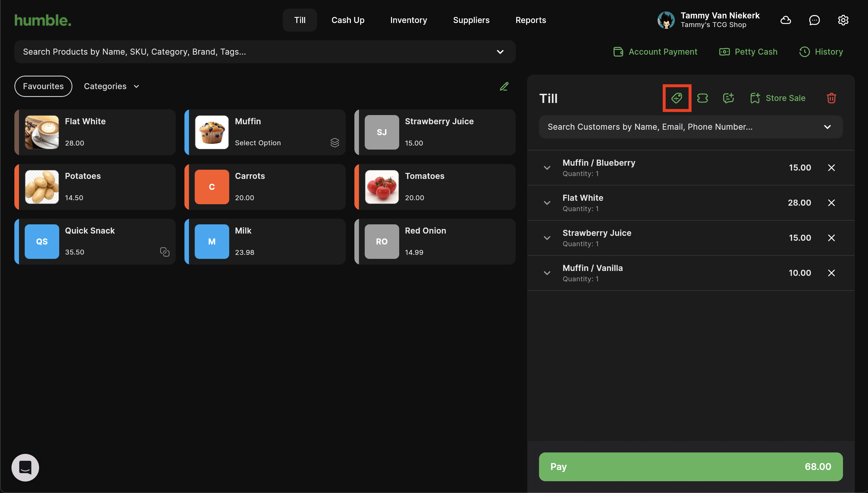Click the add note icon in Till
This screenshot has width=868, height=493.
pyautogui.click(x=728, y=98)
